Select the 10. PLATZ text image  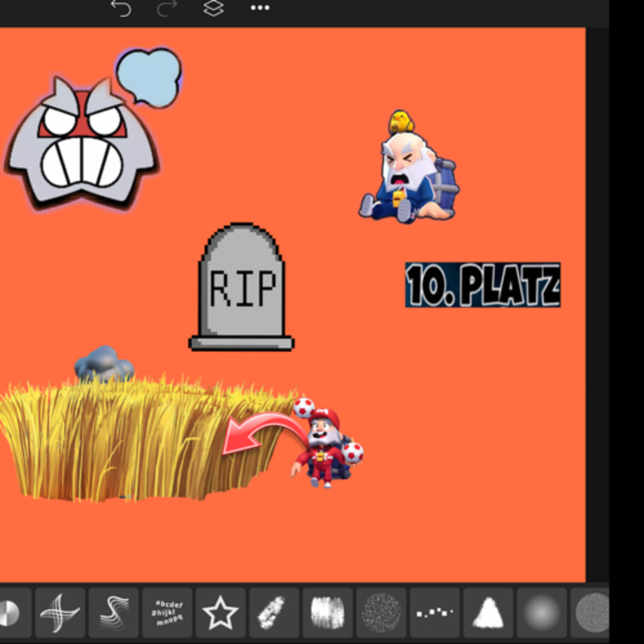(x=483, y=285)
